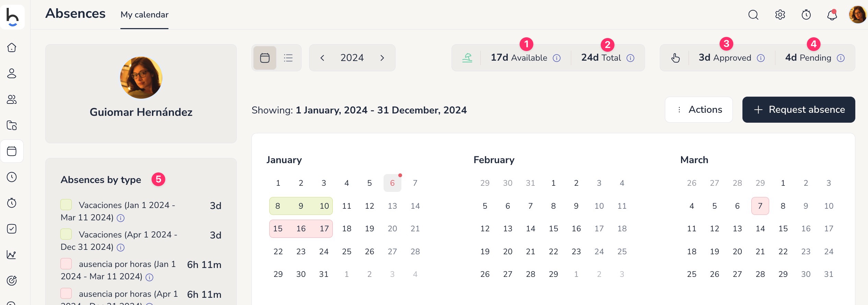This screenshot has width=868, height=305.
Task: Click the Request absence button
Action: 799,110
